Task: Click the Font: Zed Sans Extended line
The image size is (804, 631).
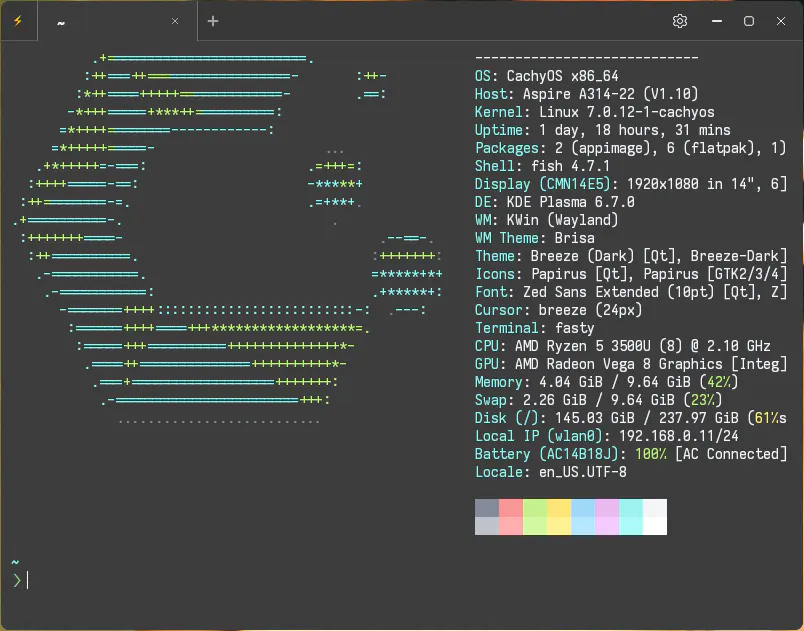Action: point(631,292)
